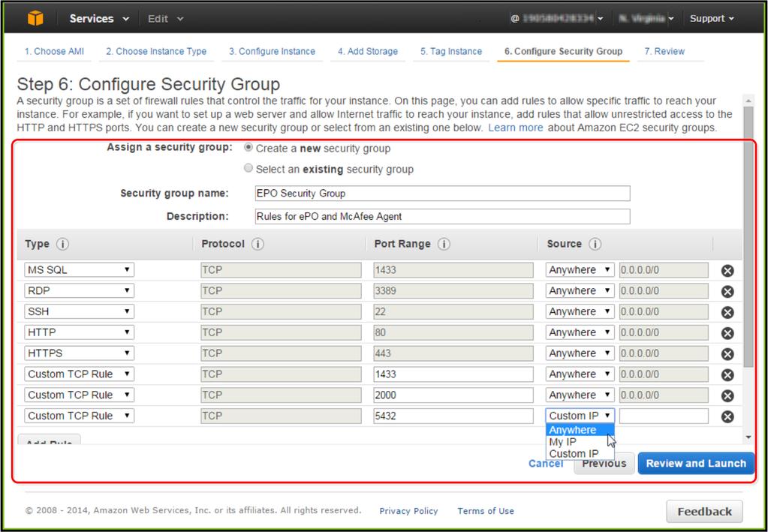Click the Review and Launch button
This screenshot has width=768, height=532.
point(696,464)
